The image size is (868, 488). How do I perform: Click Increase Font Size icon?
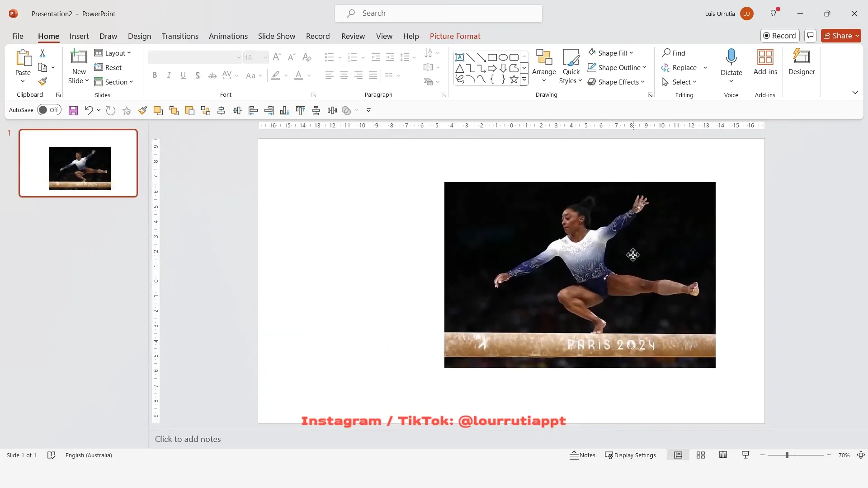click(277, 57)
